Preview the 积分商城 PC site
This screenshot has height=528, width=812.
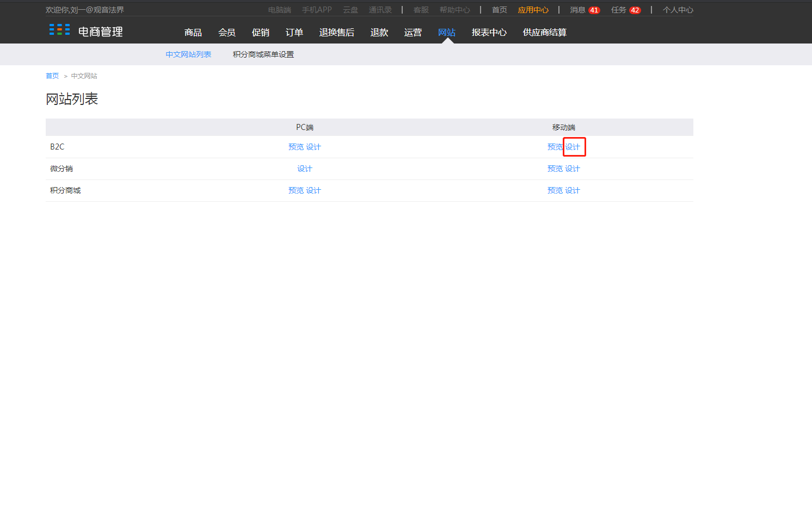point(296,190)
